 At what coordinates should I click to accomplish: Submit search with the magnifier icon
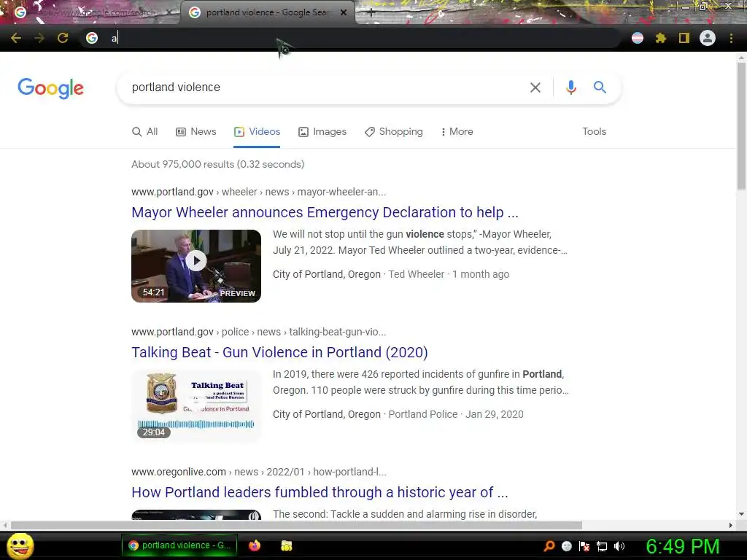pyautogui.click(x=600, y=87)
